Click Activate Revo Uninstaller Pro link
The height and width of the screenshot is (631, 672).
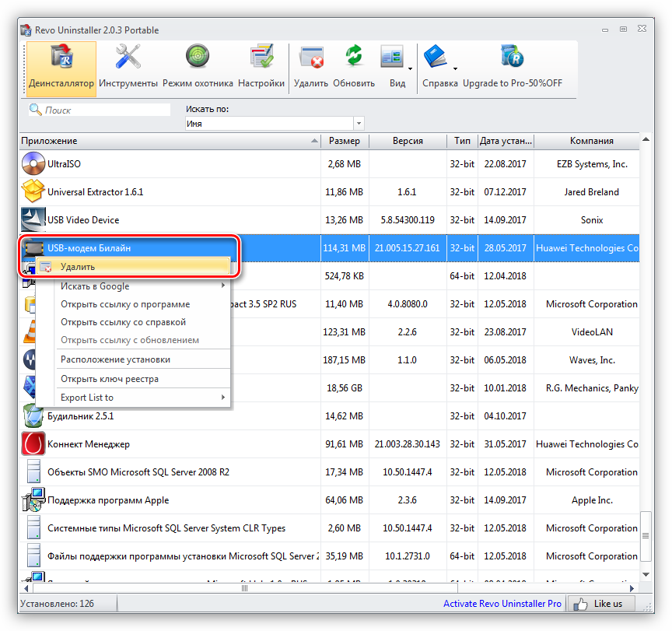(502, 604)
